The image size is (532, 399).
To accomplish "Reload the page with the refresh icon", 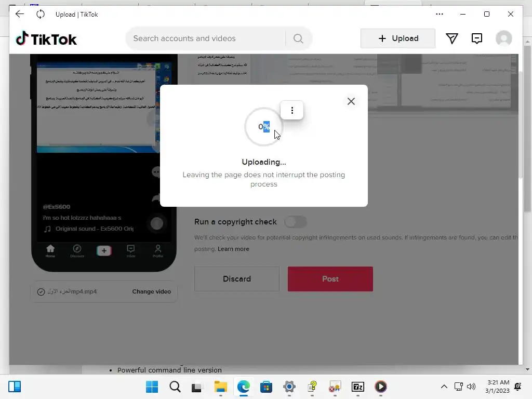I will pyautogui.click(x=41, y=14).
